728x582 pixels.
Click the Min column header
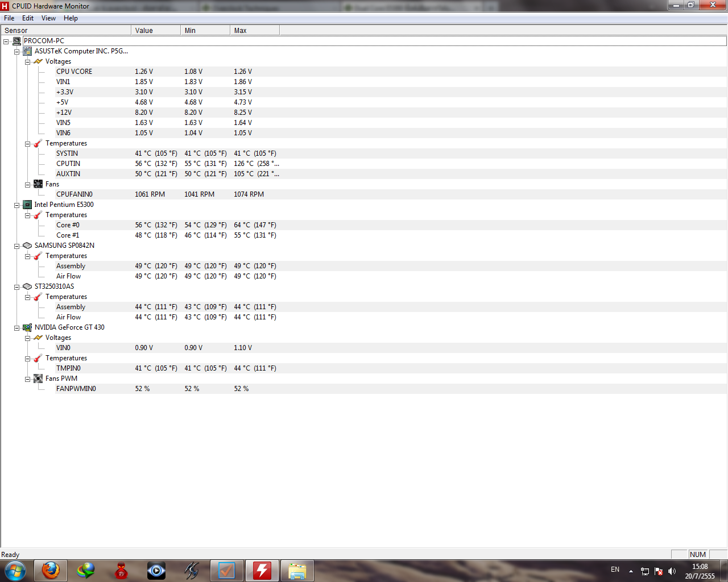click(x=205, y=31)
